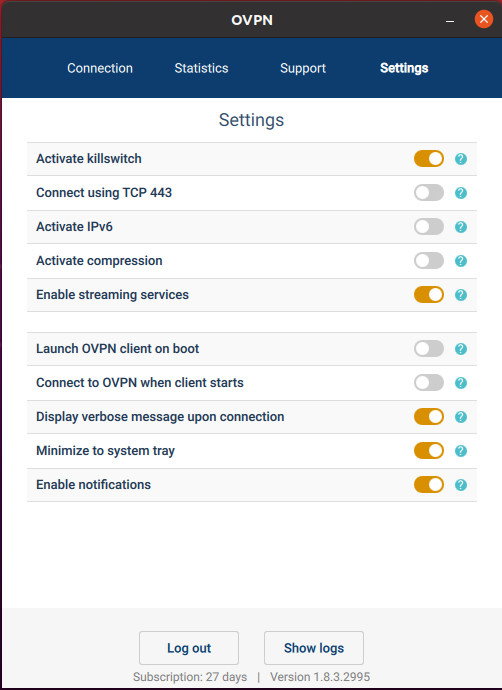Turn off Enable notifications toggle

point(429,485)
